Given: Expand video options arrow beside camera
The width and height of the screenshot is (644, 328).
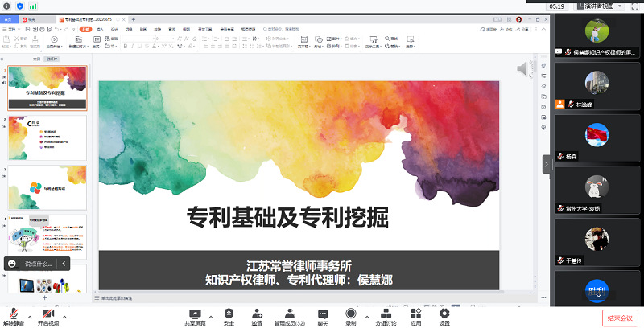Looking at the screenshot, I should click(x=64, y=318).
